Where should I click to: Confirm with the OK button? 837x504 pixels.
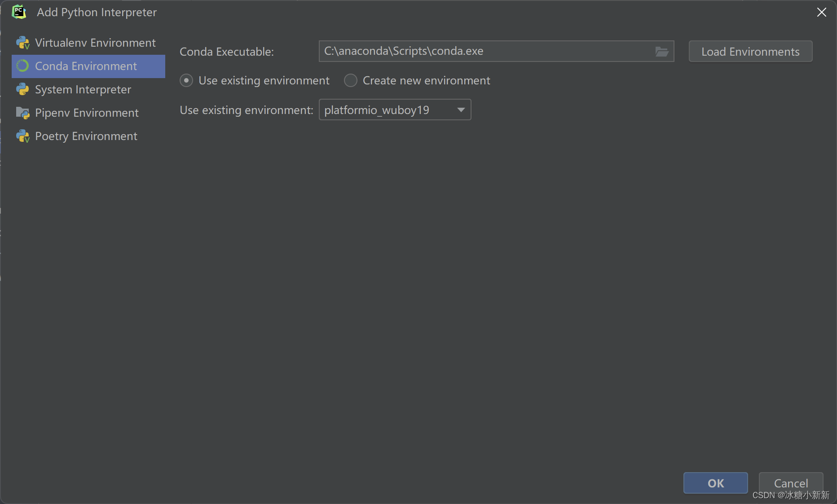716,483
